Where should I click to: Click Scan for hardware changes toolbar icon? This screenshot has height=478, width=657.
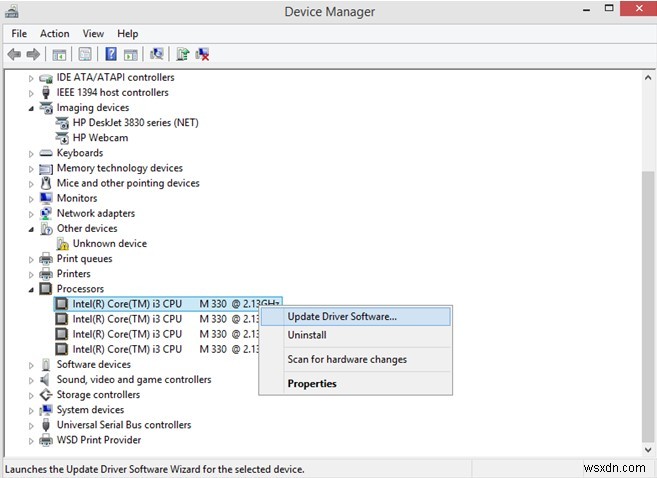pos(156,54)
